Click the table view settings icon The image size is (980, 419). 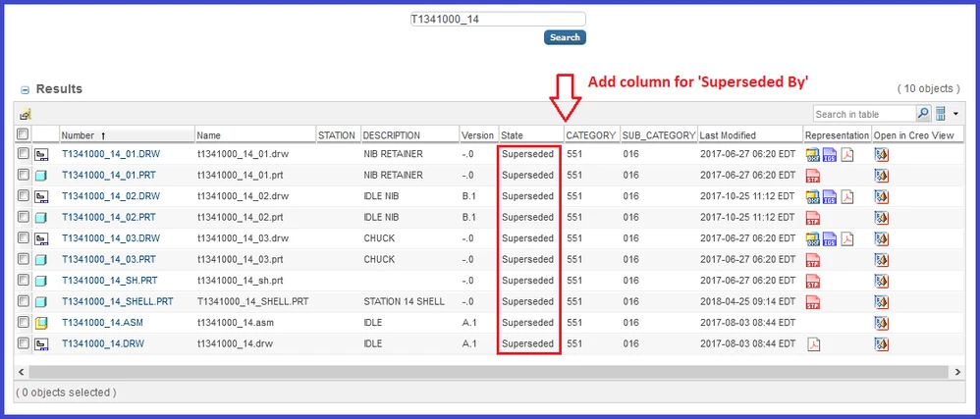941,114
